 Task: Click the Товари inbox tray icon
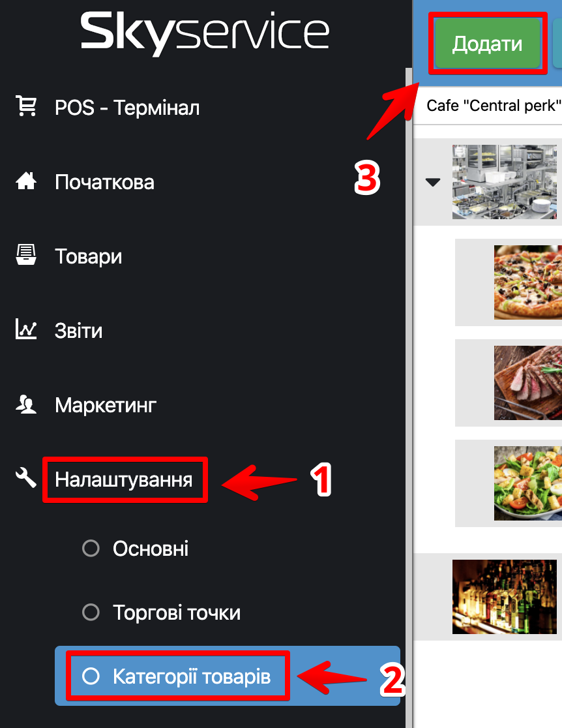[26, 254]
